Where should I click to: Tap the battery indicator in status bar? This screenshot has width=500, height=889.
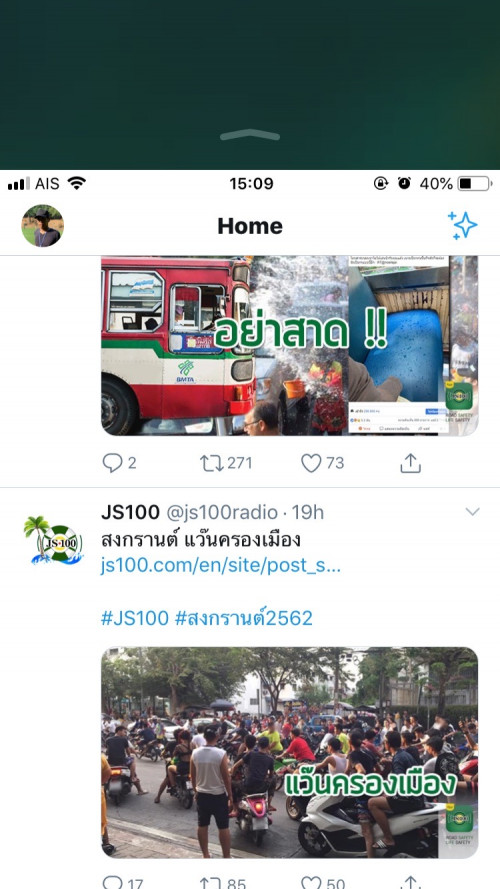(475, 184)
